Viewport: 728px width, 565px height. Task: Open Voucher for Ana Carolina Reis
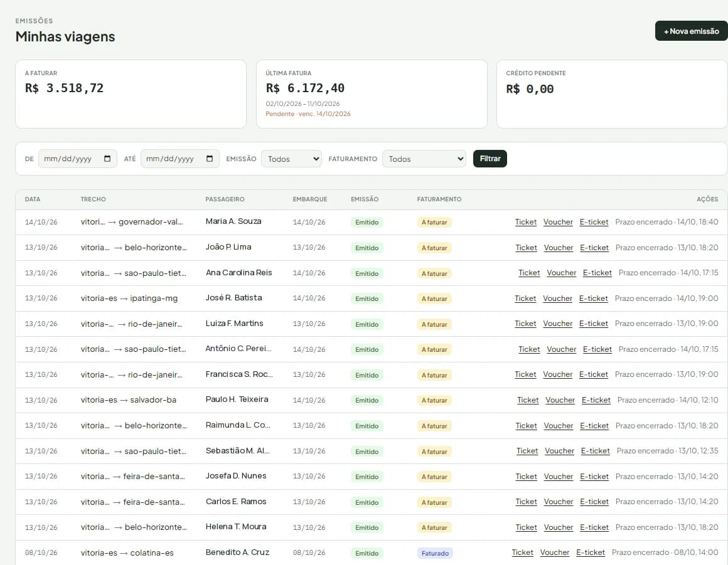[561, 273]
